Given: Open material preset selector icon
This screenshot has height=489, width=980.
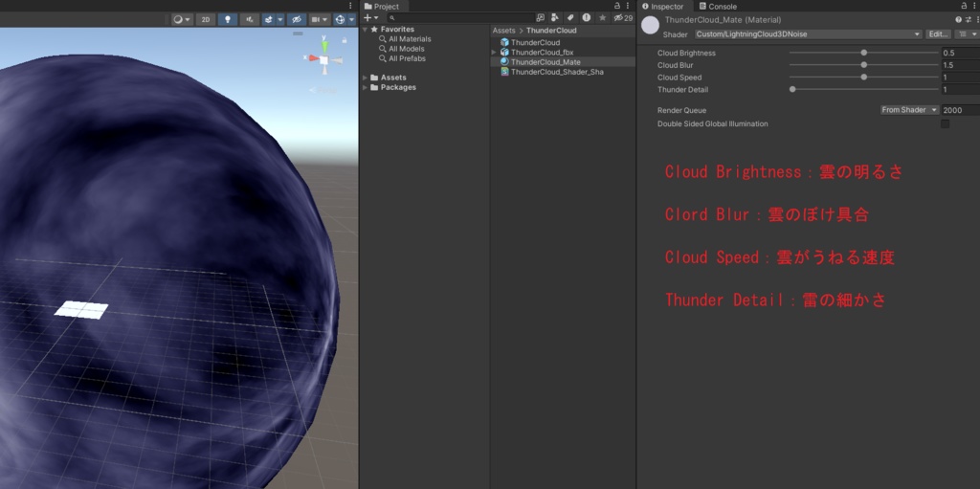Looking at the screenshot, I should coord(968,20).
